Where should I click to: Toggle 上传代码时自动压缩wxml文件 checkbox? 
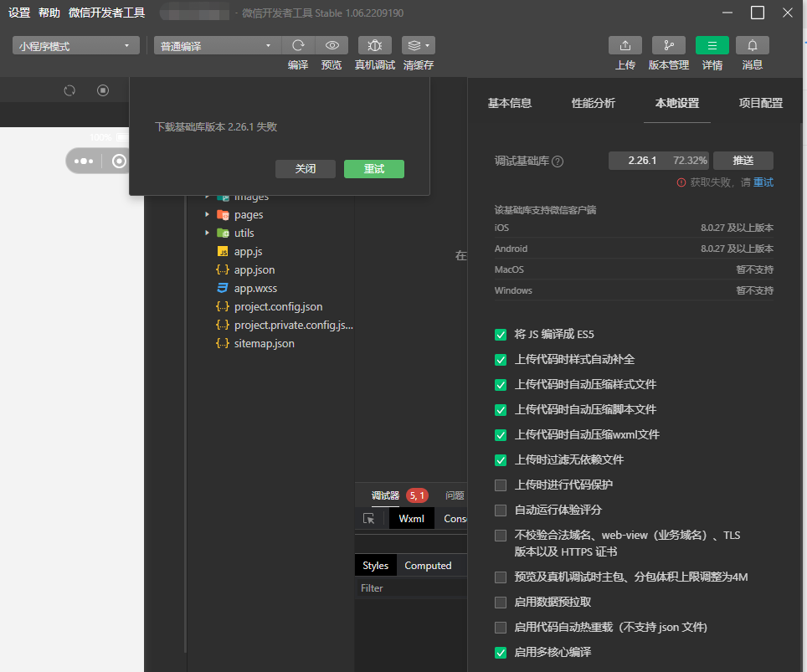pos(501,435)
